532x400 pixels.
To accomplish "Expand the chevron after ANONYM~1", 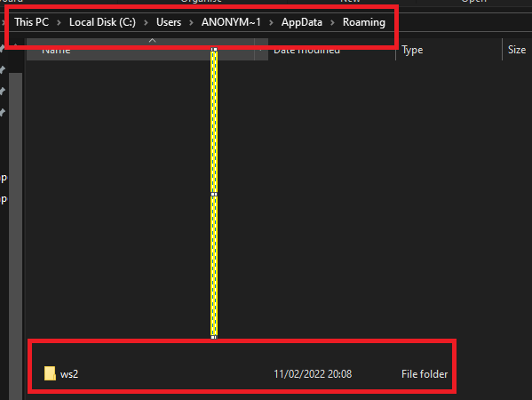I will click(271, 22).
